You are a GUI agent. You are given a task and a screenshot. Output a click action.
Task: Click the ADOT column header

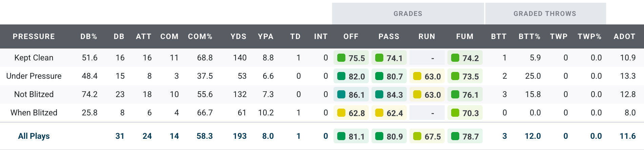tap(624, 37)
